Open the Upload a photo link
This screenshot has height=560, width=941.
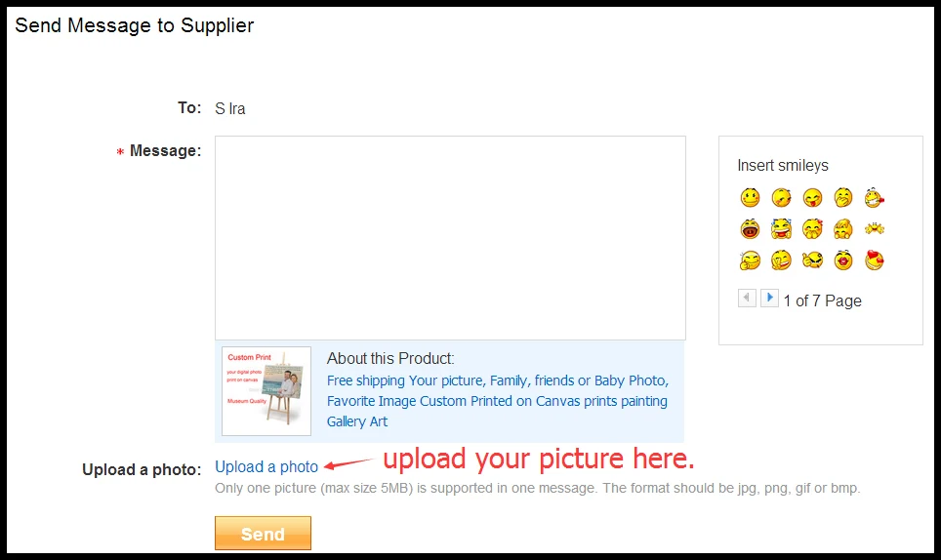[x=266, y=466]
